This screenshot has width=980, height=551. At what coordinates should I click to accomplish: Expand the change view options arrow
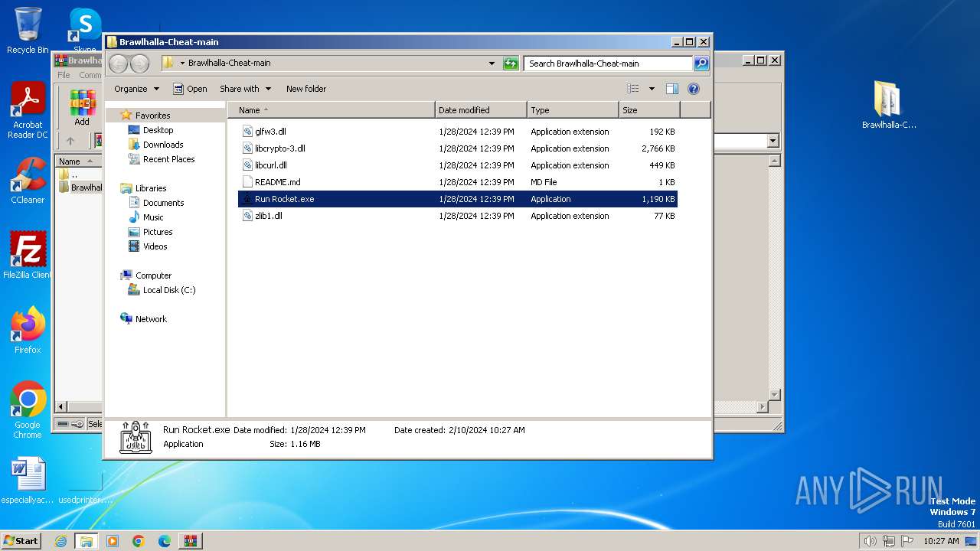point(652,89)
